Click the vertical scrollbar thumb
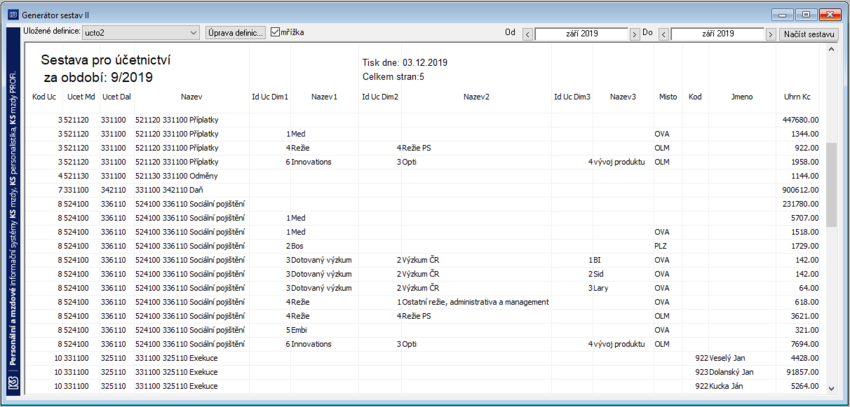The height and width of the screenshot is (407, 850). (832, 185)
